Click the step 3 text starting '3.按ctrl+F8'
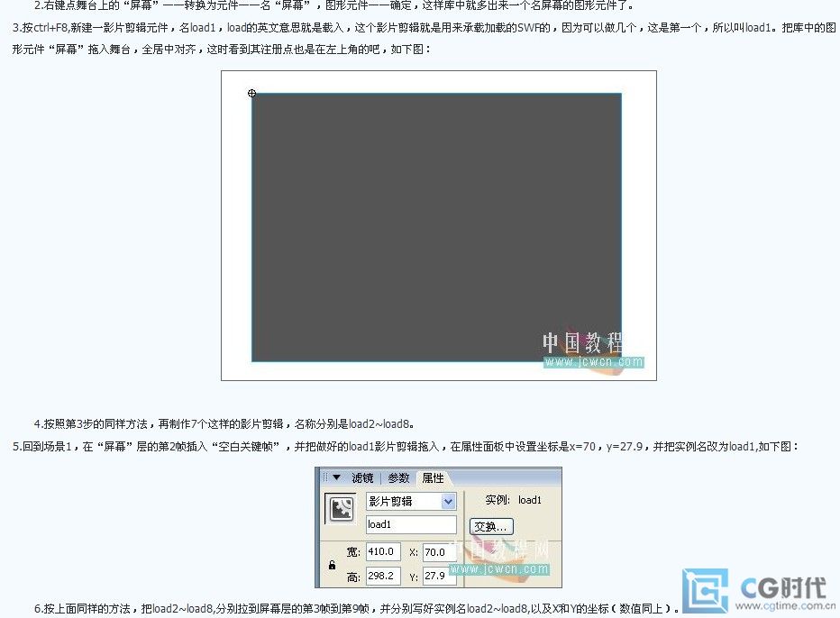This screenshot has width=840, height=618. click(425, 27)
